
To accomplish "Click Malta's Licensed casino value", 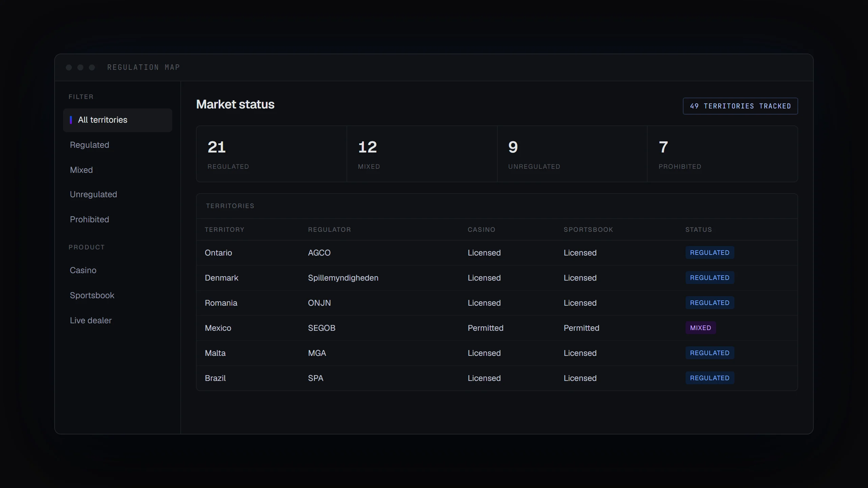I will (x=484, y=353).
